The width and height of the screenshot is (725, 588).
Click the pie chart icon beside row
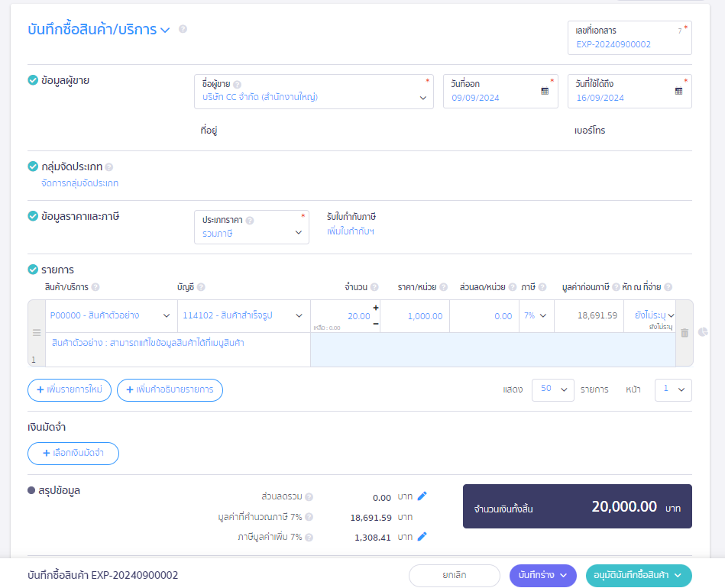(703, 332)
